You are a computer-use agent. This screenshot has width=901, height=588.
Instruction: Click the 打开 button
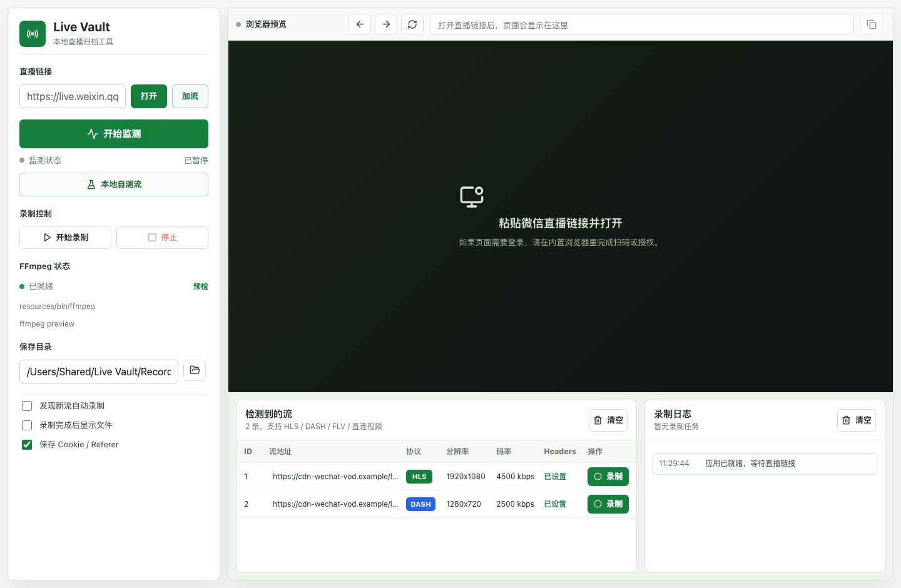(149, 96)
